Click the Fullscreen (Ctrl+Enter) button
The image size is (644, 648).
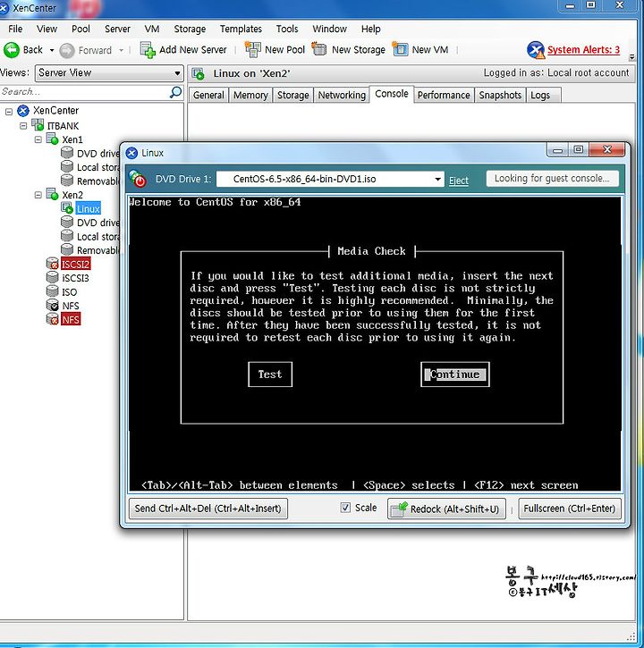click(570, 509)
